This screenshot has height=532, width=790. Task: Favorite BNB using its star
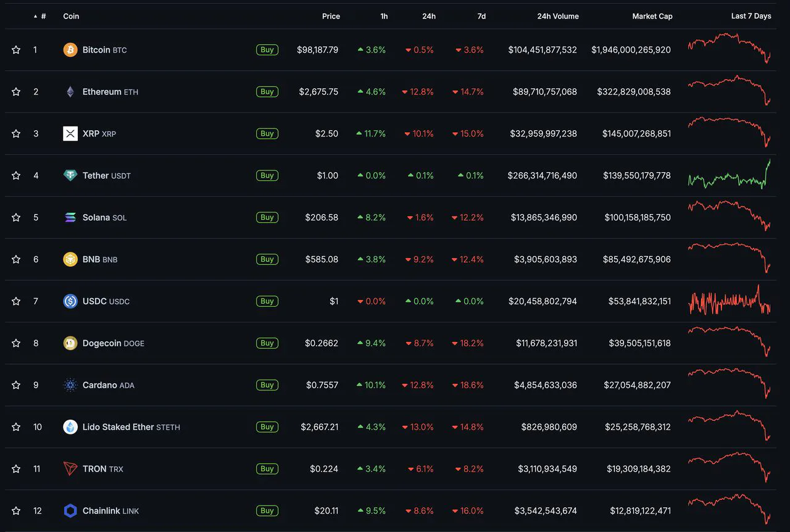16,259
